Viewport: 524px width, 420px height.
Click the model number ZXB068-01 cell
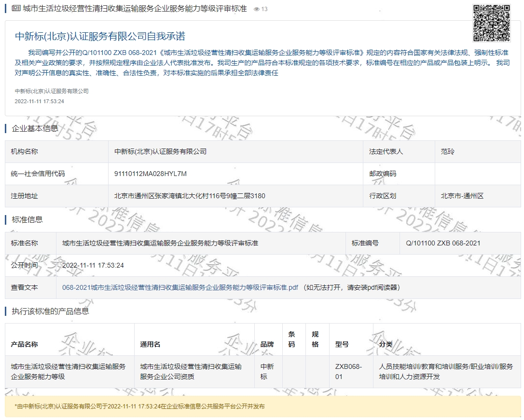tap(348, 371)
